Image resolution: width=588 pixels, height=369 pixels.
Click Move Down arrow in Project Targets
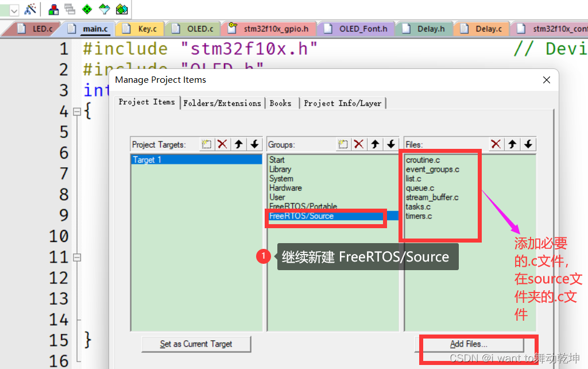(x=254, y=144)
